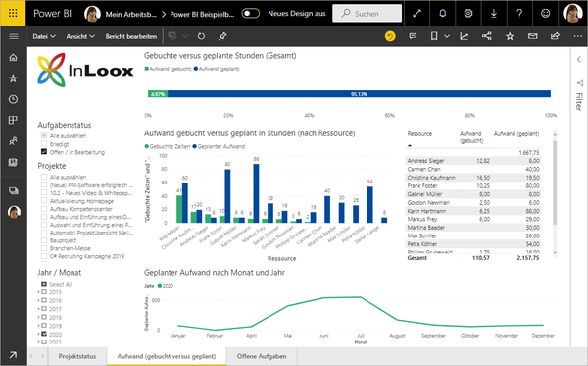The width and height of the screenshot is (588, 366).
Task: Select the Karin Hartmann table row
Action: click(473, 211)
